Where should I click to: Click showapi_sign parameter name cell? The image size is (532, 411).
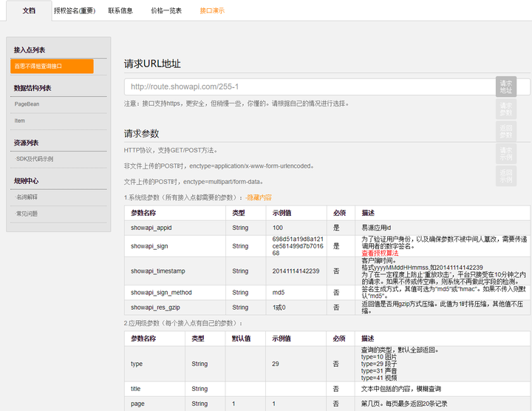click(175, 246)
